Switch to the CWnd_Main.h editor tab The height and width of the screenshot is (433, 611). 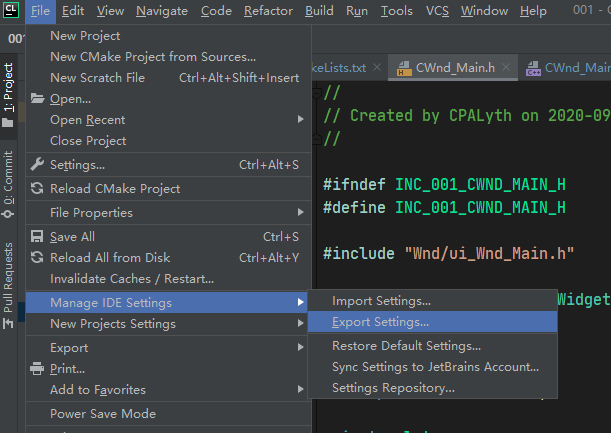(455, 68)
